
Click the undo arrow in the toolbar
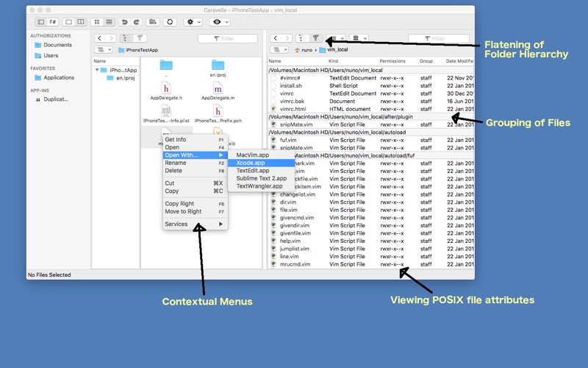(124, 22)
